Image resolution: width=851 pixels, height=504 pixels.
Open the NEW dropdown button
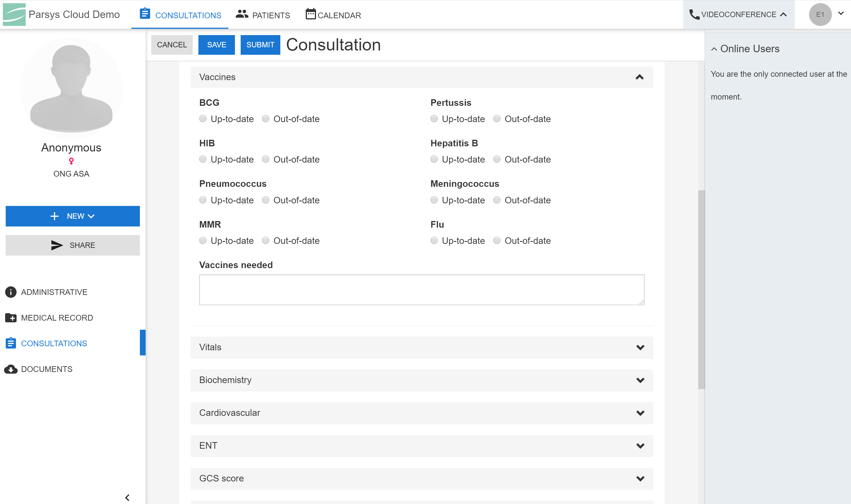point(73,216)
